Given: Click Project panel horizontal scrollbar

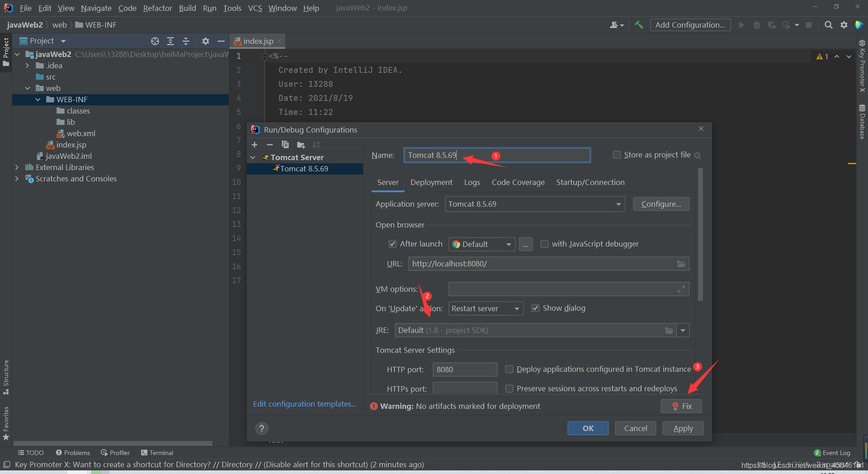Looking at the screenshot, I should point(113,443).
